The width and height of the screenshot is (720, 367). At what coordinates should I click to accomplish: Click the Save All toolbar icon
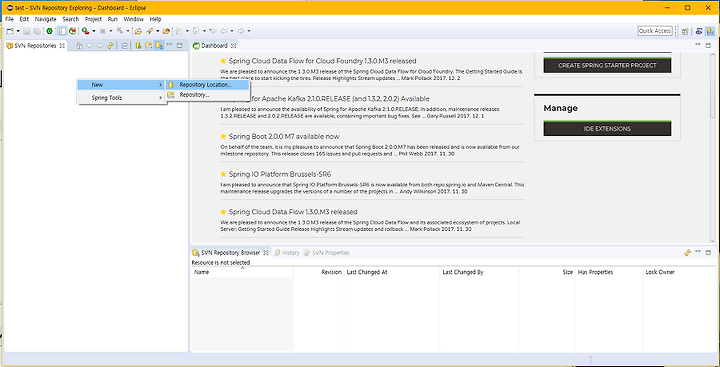[37, 31]
